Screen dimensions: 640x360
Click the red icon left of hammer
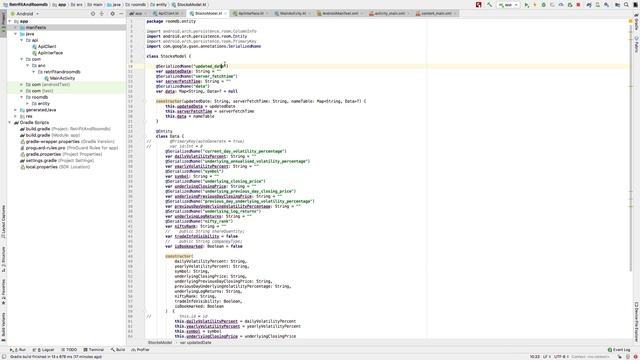click(x=478, y=5)
